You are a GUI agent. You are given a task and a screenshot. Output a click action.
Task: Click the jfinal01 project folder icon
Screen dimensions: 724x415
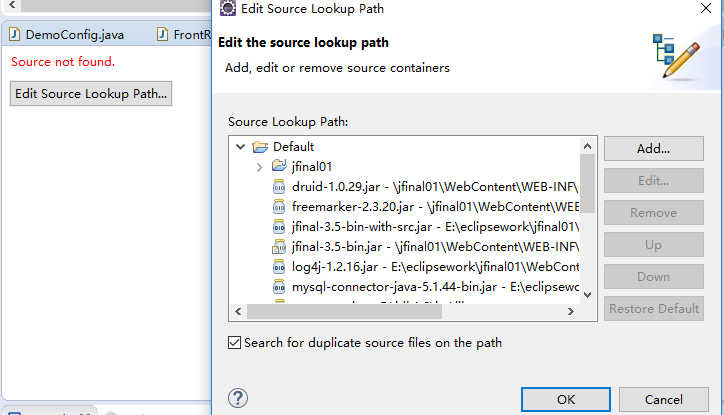279,165
